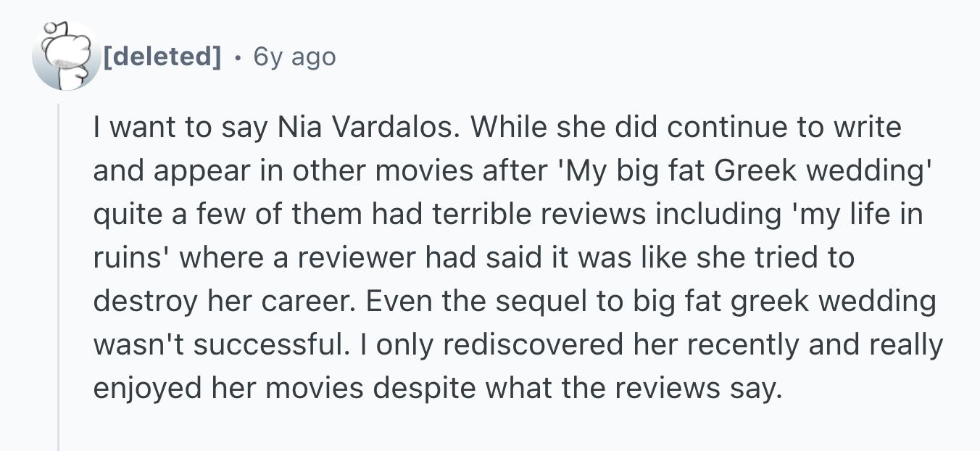This screenshot has width=980, height=451.
Task: Collapse the comment using the vertical thread line
Action: point(59,276)
